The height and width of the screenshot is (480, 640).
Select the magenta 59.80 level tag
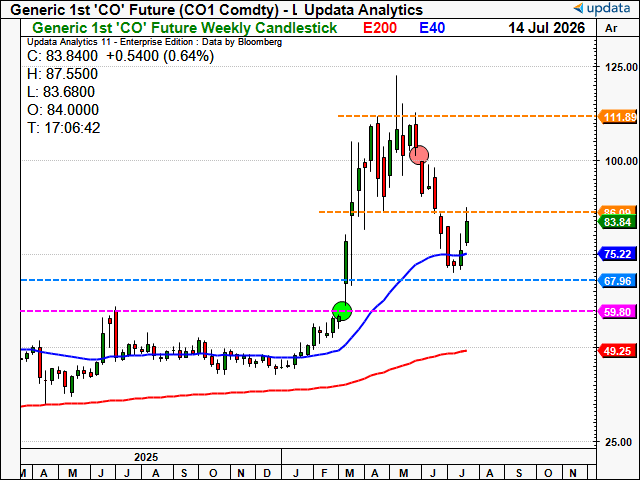click(617, 312)
